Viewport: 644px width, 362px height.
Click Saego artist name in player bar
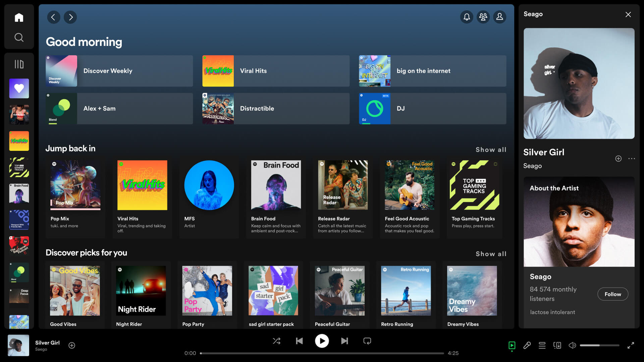pyautogui.click(x=41, y=349)
